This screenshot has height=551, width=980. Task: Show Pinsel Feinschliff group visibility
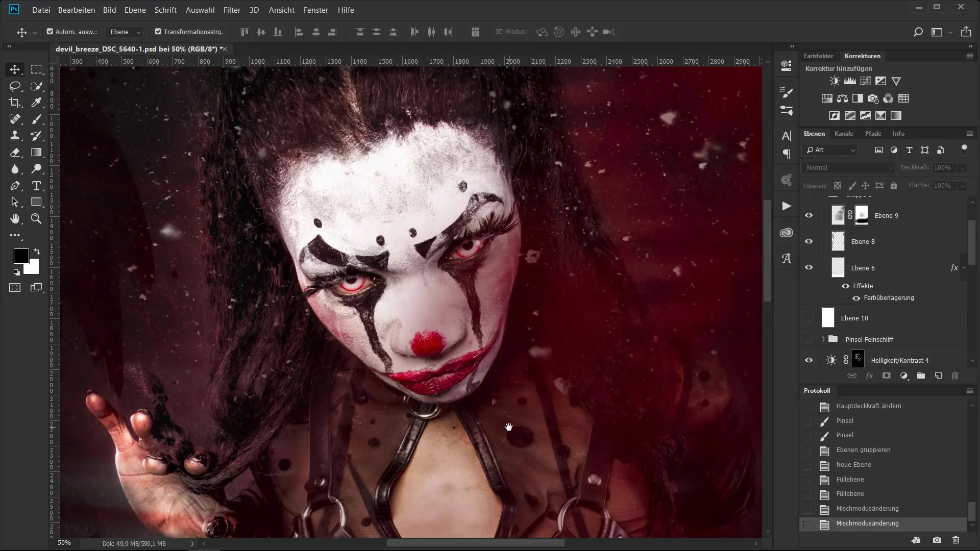point(809,339)
